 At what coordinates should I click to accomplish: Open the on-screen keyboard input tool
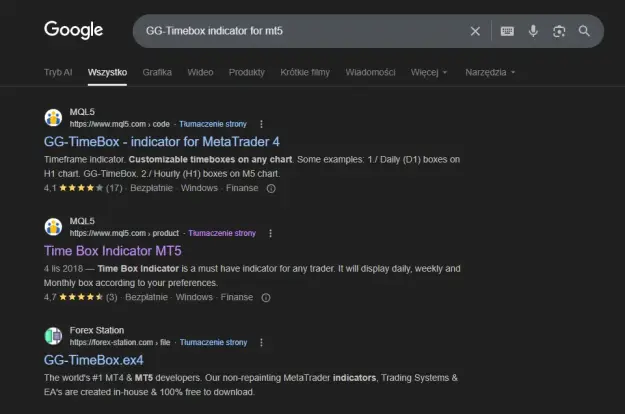point(507,31)
